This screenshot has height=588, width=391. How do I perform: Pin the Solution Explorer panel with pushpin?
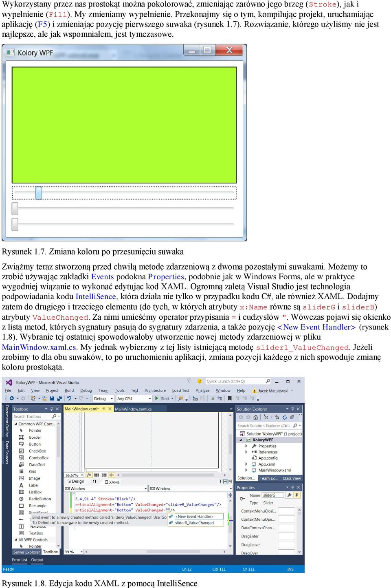292,409
